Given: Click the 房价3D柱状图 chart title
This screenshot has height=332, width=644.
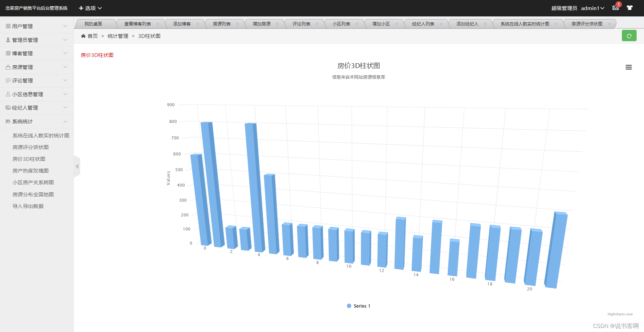Looking at the screenshot, I should (359, 66).
